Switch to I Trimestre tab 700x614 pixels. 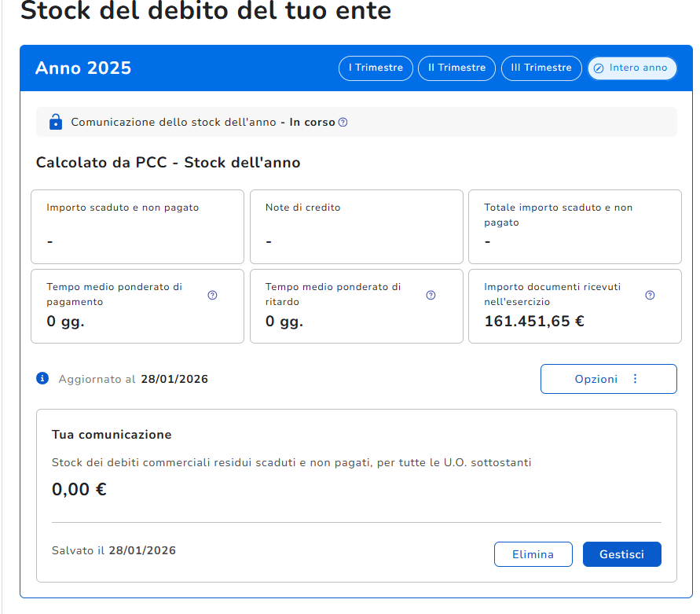[376, 68]
